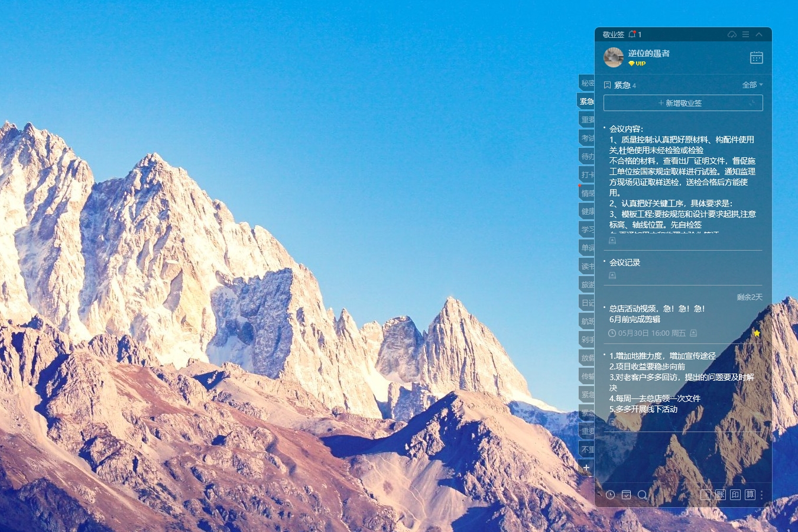Click the username 逆位的愚者
798x532 pixels.
pyautogui.click(x=649, y=53)
